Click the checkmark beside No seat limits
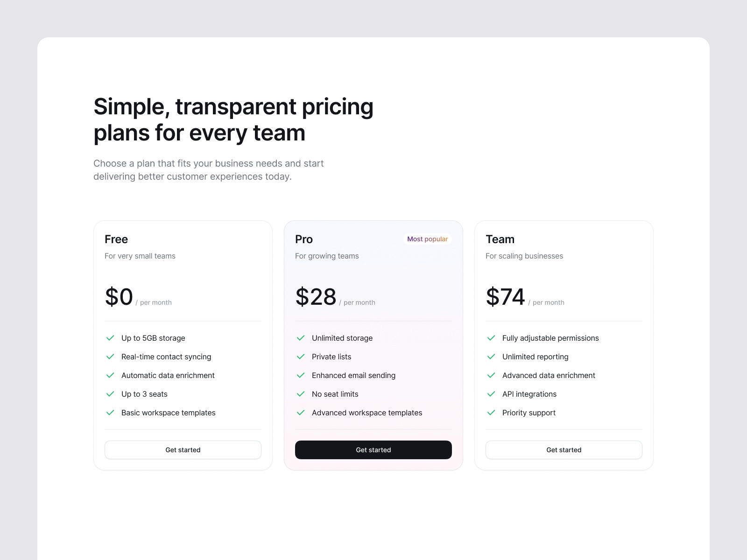The height and width of the screenshot is (560, 747). [x=301, y=394]
